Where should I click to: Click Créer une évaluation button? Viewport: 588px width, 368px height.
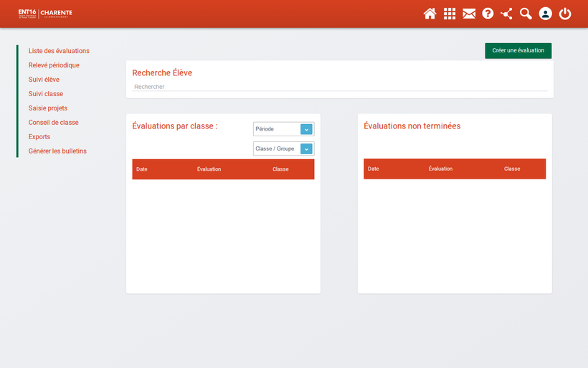pos(518,51)
